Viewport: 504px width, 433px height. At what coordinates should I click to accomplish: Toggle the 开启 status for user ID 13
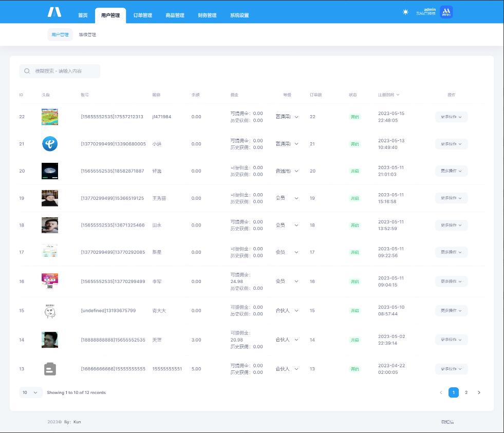(x=355, y=369)
